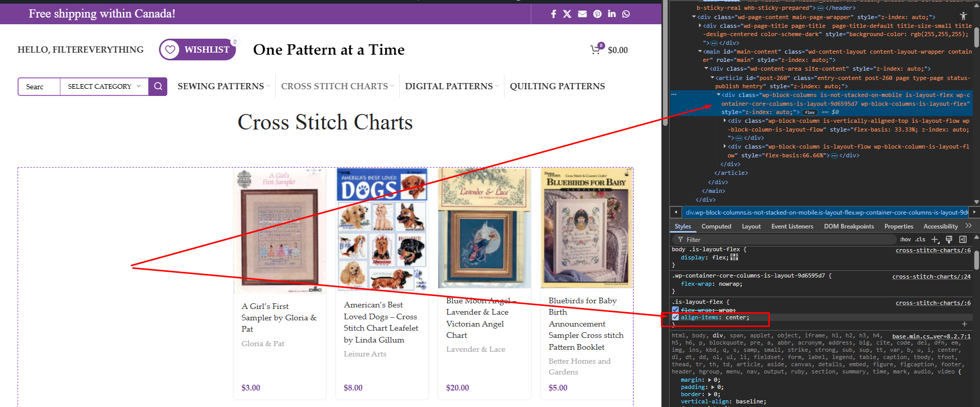Open America's Best Loved Dogs thumbnail
The width and height of the screenshot is (980, 407).
382,229
